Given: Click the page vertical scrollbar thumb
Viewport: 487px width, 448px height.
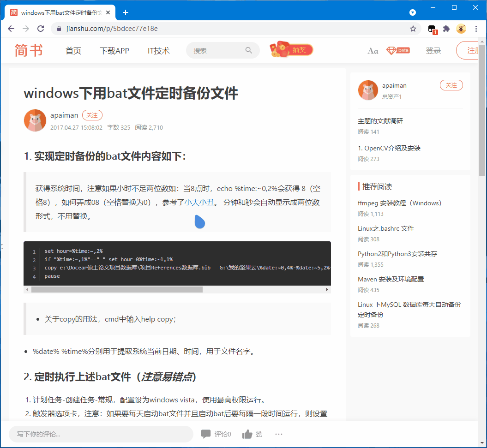Looking at the screenshot, I should pos(482,110).
